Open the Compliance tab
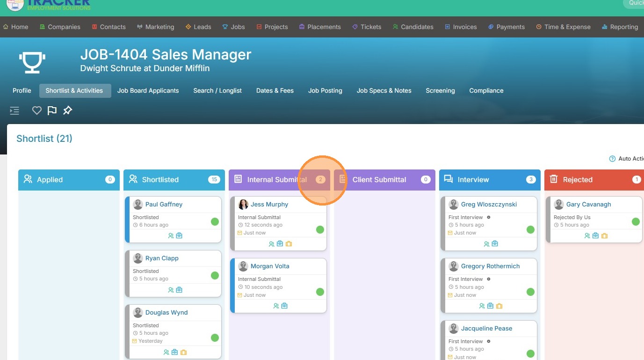 click(486, 90)
